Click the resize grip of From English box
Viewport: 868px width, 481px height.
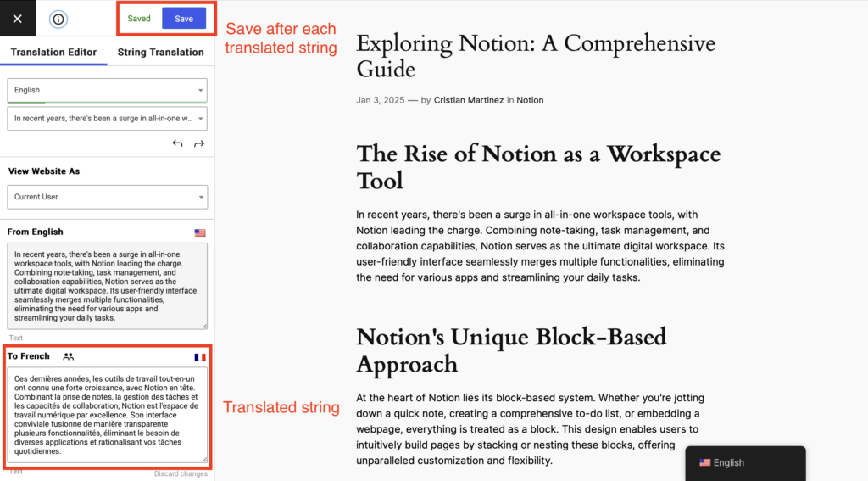coord(204,326)
